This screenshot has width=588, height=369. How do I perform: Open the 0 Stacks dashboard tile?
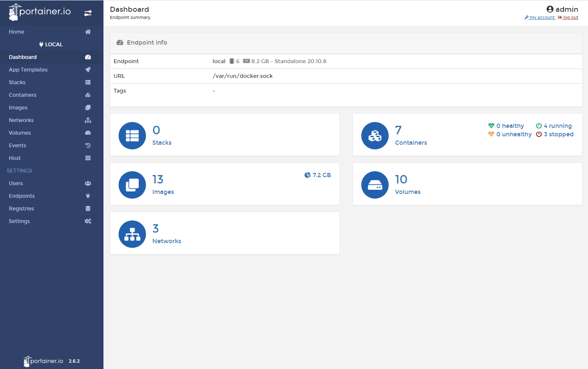click(225, 135)
